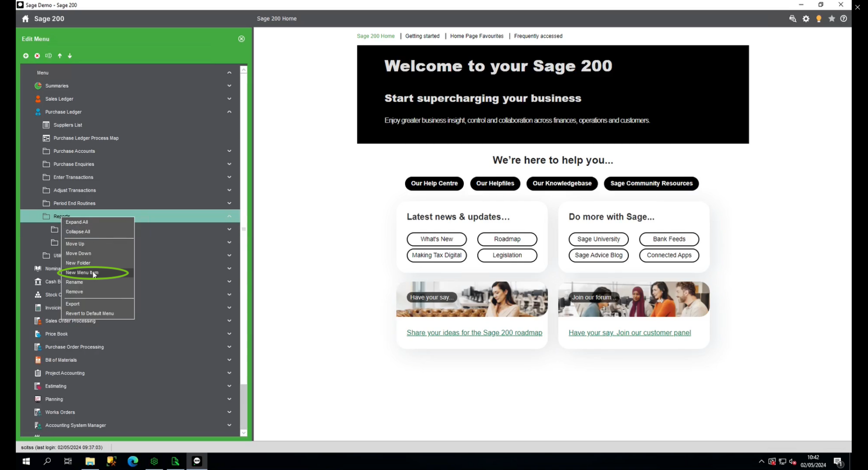Viewport: 868px width, 470px height.
Task: Collapse the Purchase Ledger section
Action: 229,112
